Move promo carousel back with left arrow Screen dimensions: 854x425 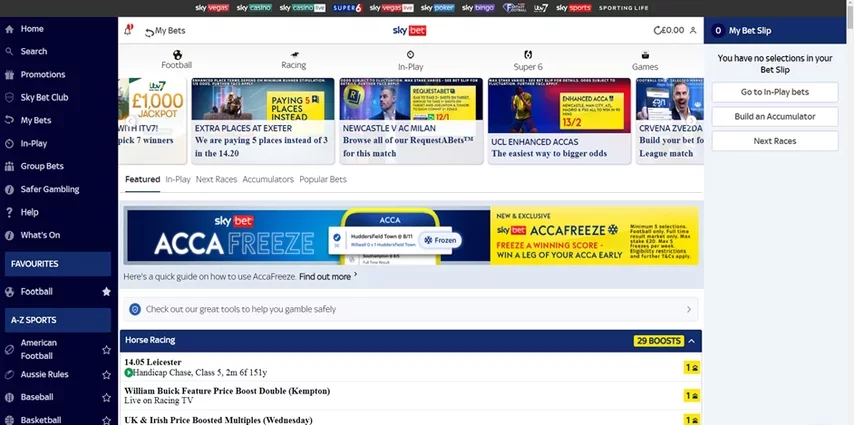point(131,121)
